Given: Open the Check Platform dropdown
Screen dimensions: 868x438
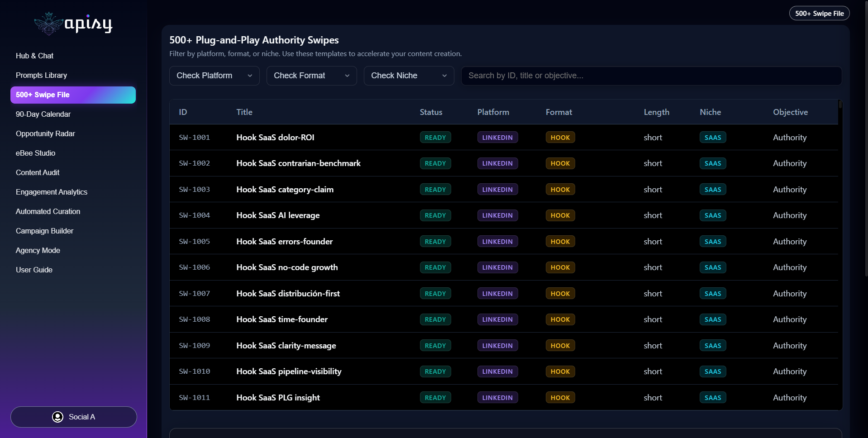Looking at the screenshot, I should tap(215, 76).
